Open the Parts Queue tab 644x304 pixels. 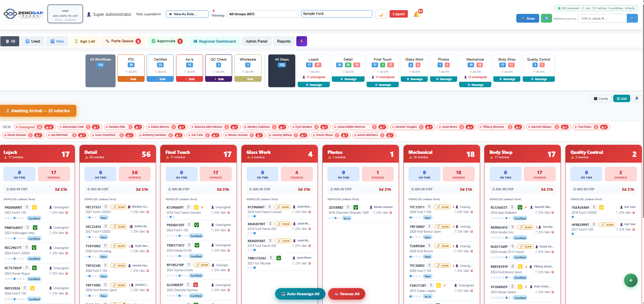[123, 41]
